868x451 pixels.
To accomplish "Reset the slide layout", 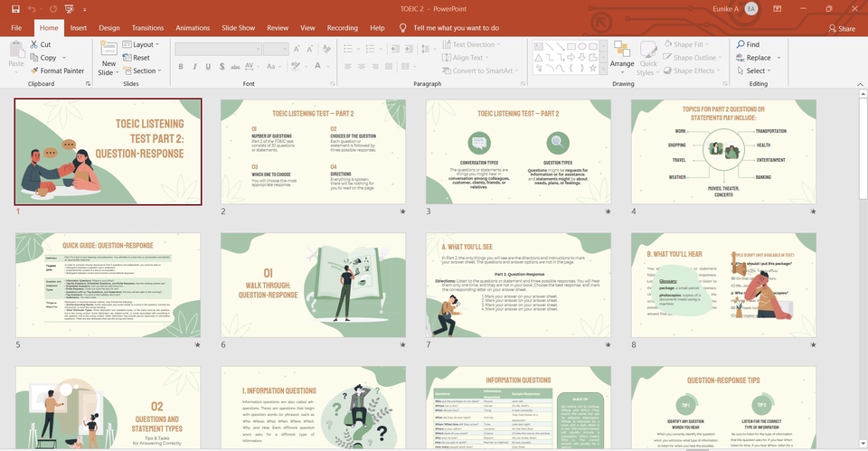I will click(x=137, y=58).
